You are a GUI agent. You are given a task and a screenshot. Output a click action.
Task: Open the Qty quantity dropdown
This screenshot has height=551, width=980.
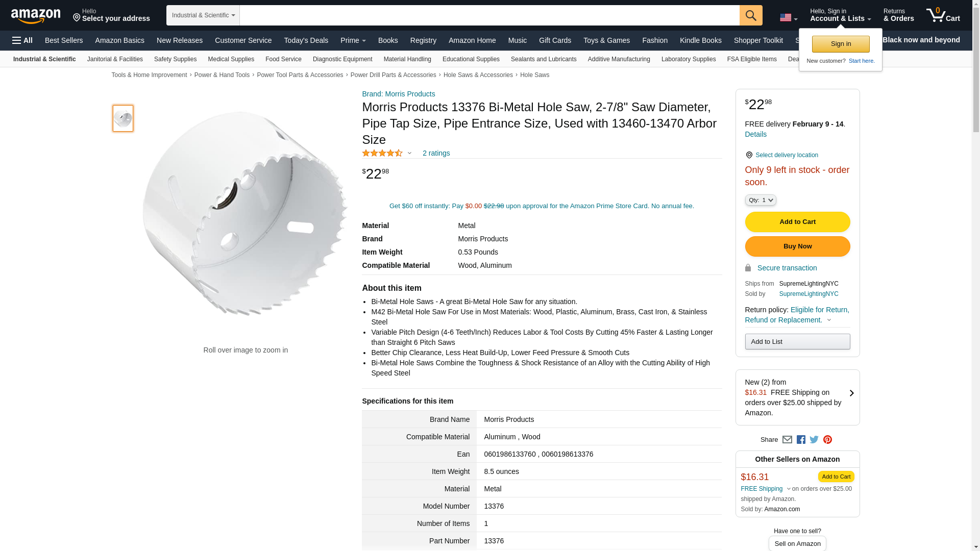coord(761,200)
